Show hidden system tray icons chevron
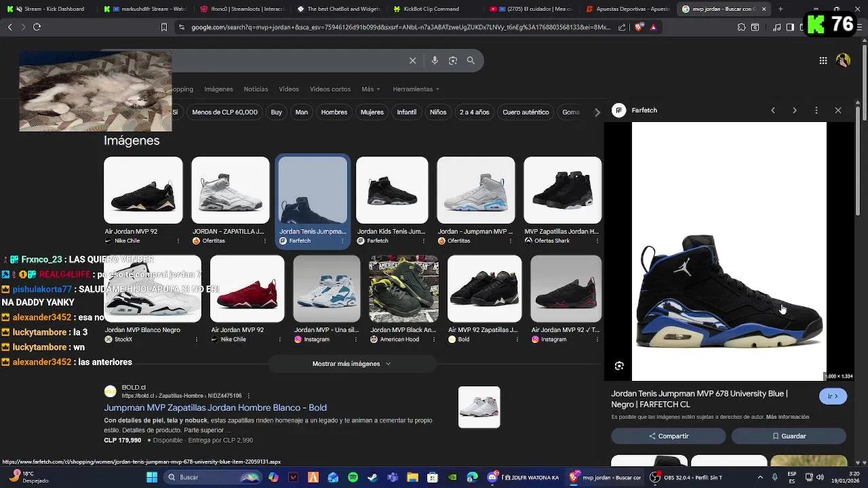This screenshot has width=868, height=488. (x=759, y=477)
